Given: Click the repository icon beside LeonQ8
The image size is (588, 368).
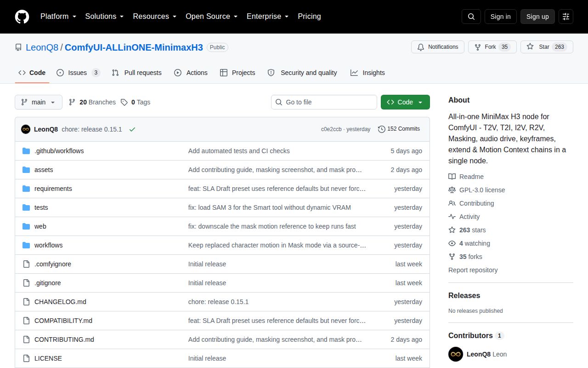Looking at the screenshot, I should click(18, 47).
